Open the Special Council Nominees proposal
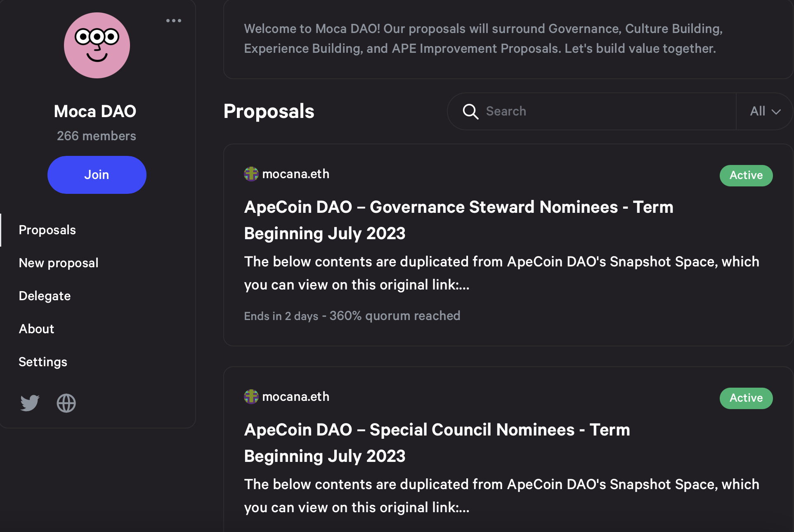This screenshot has width=794, height=532. click(437, 443)
